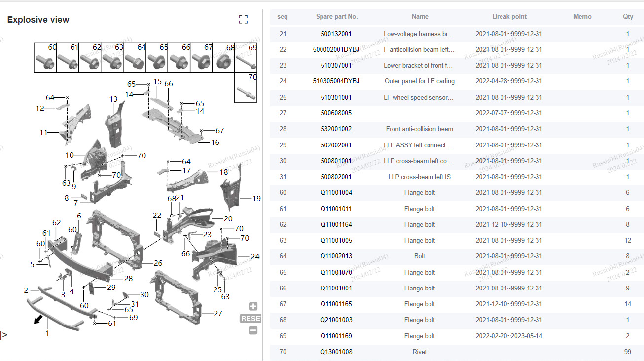
Task: Click the Break point column header
Action: pos(509,16)
